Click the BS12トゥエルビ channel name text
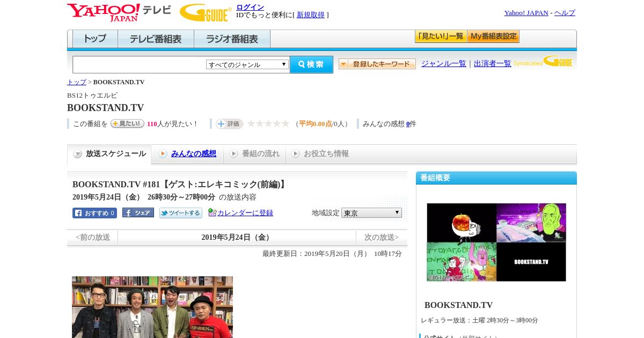 92,95
